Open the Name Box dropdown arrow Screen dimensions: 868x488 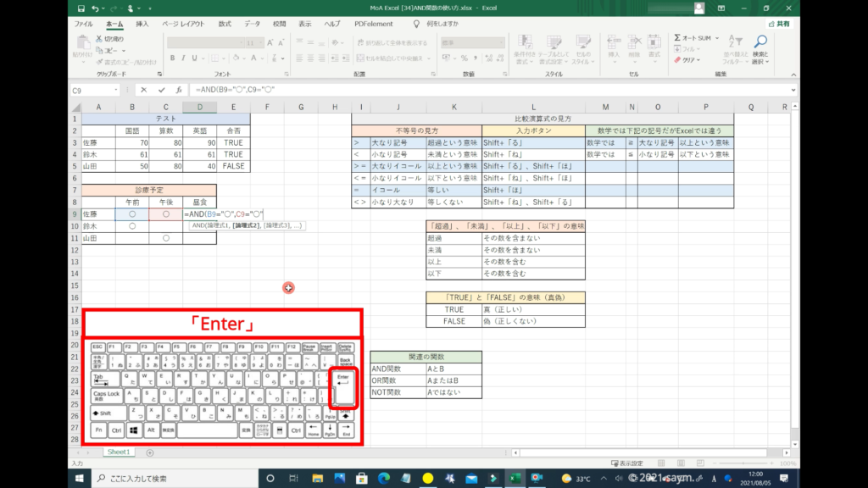coord(116,90)
